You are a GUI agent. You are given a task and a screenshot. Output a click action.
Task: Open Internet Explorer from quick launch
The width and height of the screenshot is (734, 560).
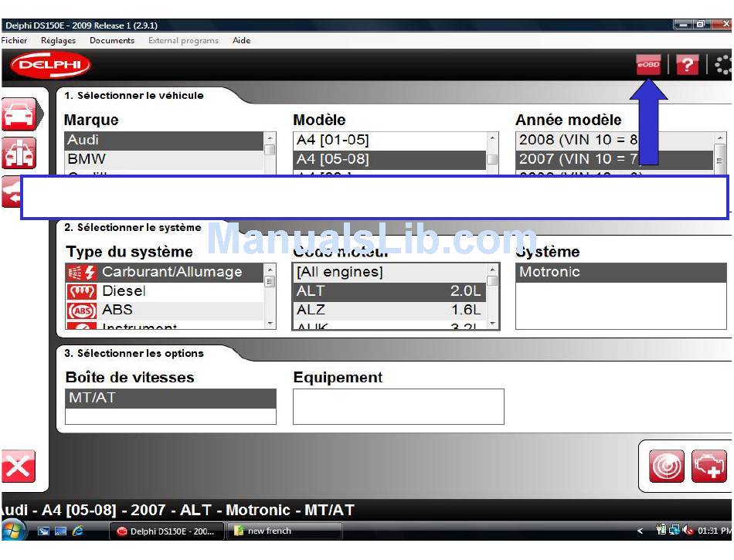click(78, 531)
